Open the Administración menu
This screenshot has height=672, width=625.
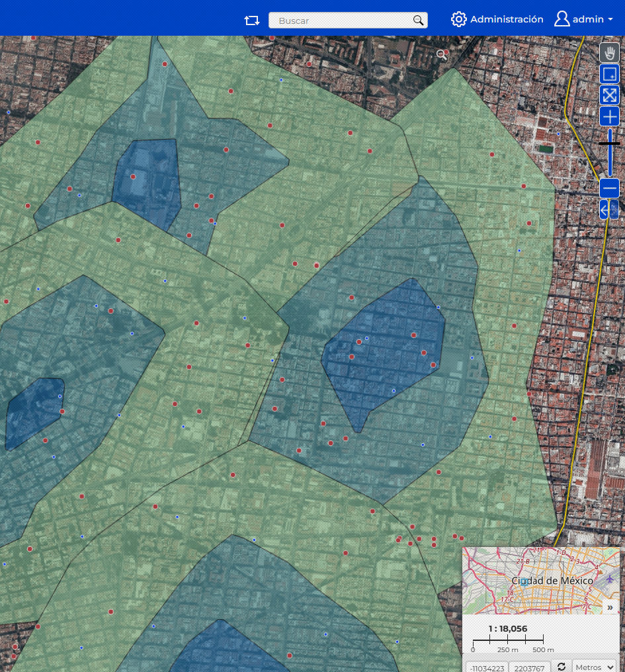[x=497, y=19]
